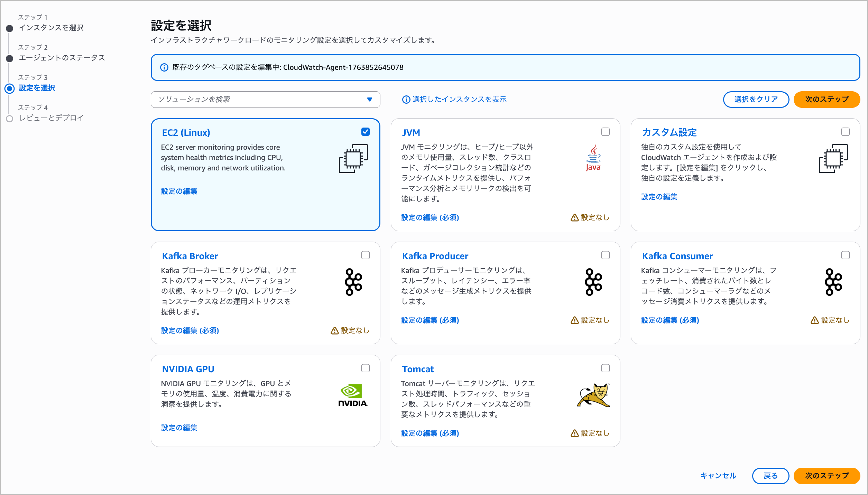Click the Kafka Broker card icon
Screen dimensions: 868x495
click(353, 282)
